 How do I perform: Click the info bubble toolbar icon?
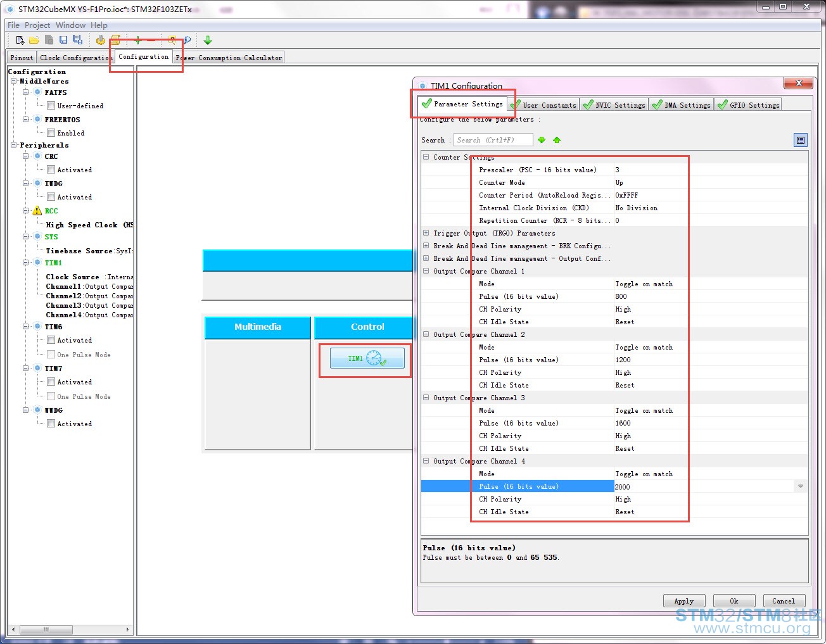(x=187, y=40)
